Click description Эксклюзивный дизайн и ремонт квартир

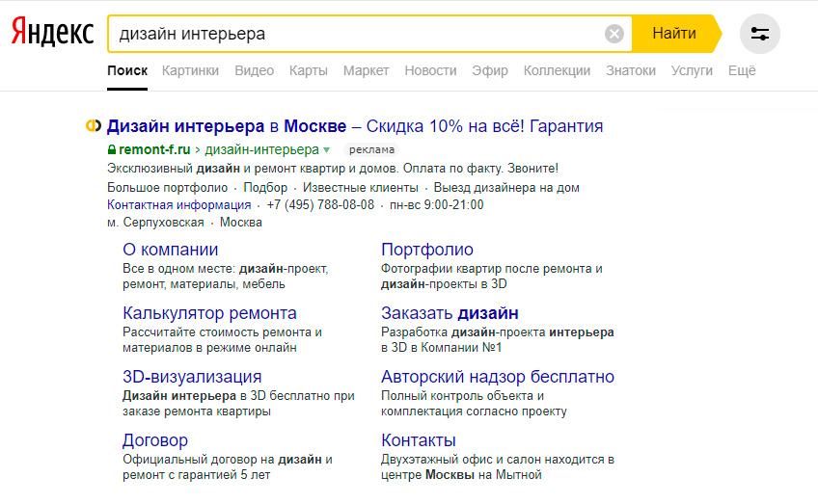(x=332, y=169)
